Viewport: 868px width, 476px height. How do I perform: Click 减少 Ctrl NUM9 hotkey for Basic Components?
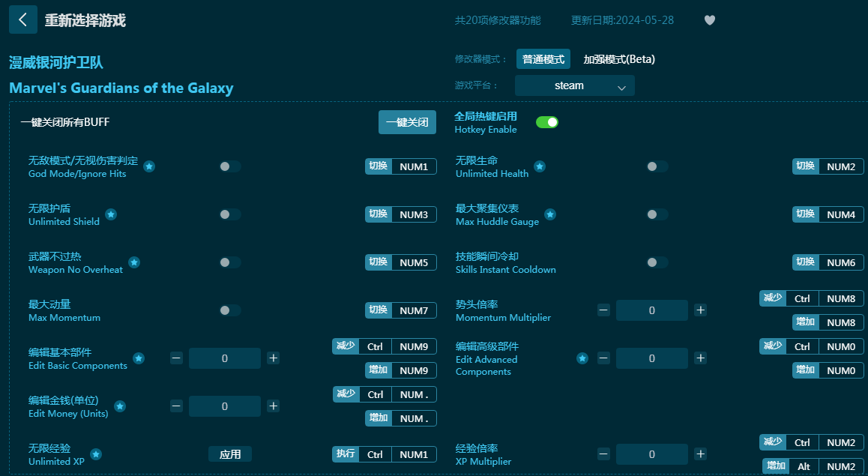pyautogui.click(x=385, y=346)
